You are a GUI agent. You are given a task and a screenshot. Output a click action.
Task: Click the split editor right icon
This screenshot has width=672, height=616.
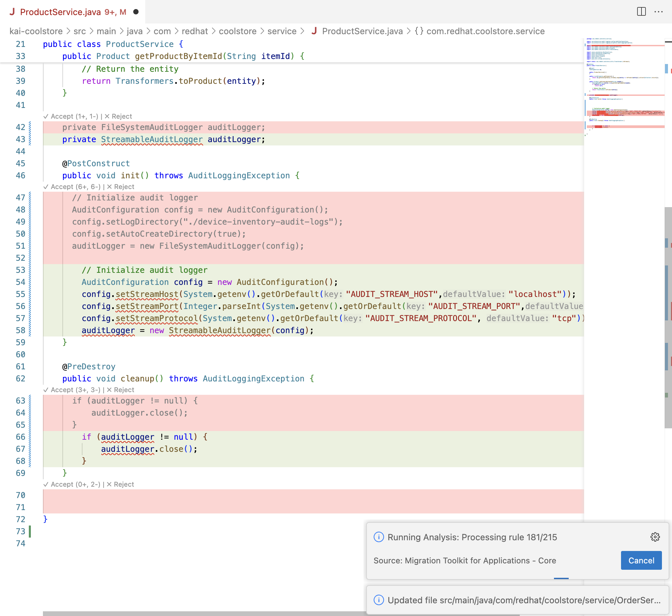(x=641, y=12)
